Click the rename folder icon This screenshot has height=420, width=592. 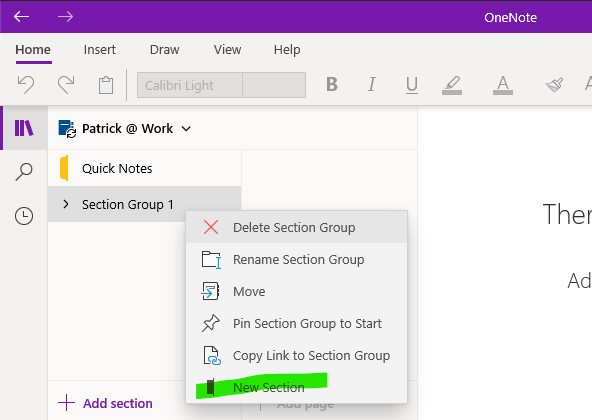(211, 260)
